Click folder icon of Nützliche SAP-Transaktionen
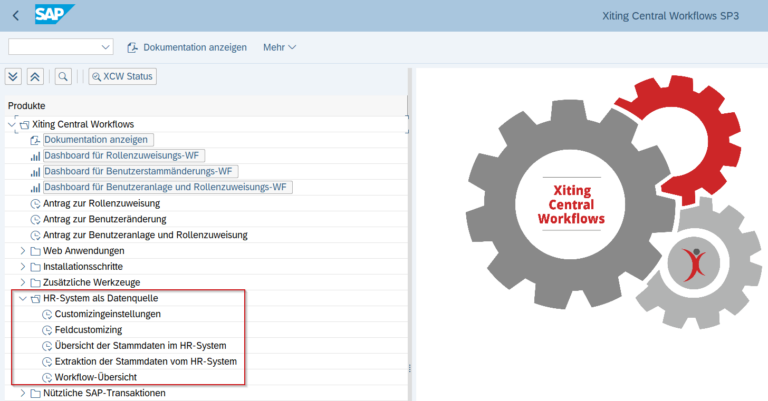Image resolution: width=768 pixels, height=401 pixels. (x=35, y=393)
